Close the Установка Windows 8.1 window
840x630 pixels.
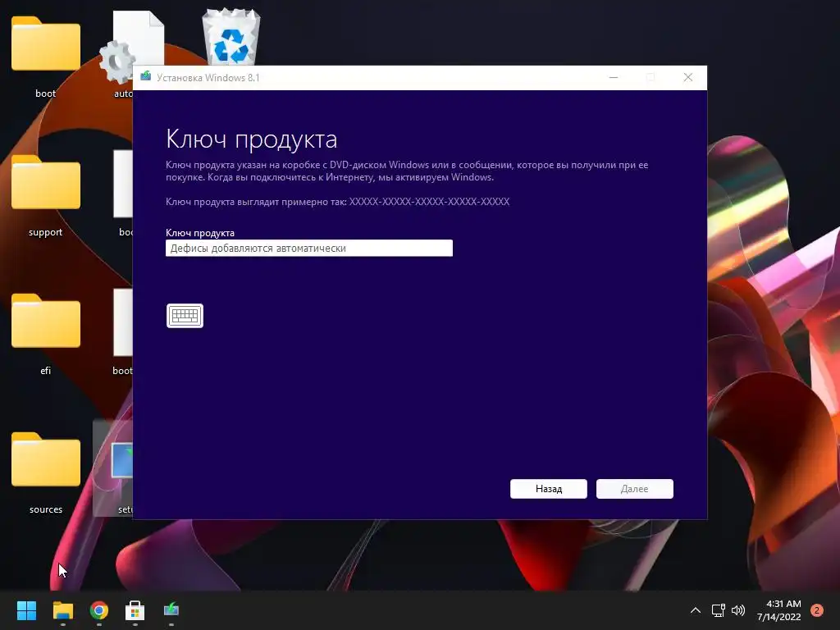[x=688, y=78]
